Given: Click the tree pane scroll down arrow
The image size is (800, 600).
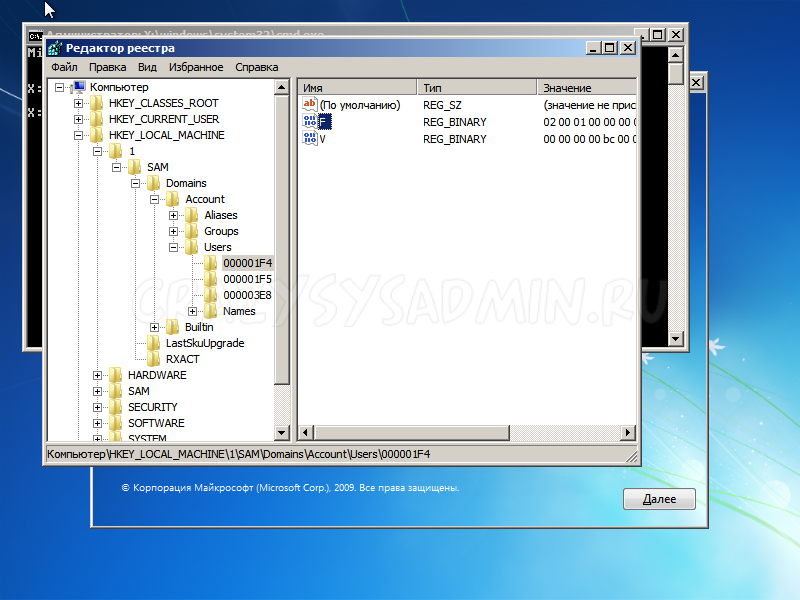Looking at the screenshot, I should [282, 432].
